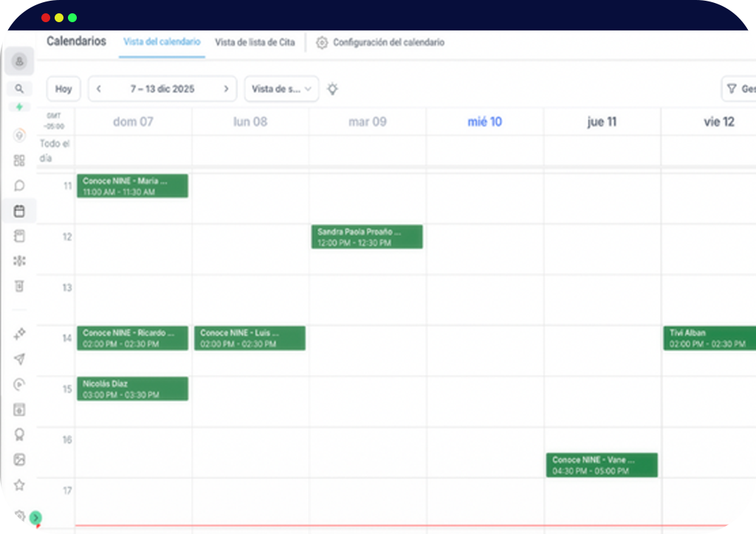
Task: Go to previous week with left chevron
Action: click(x=99, y=89)
